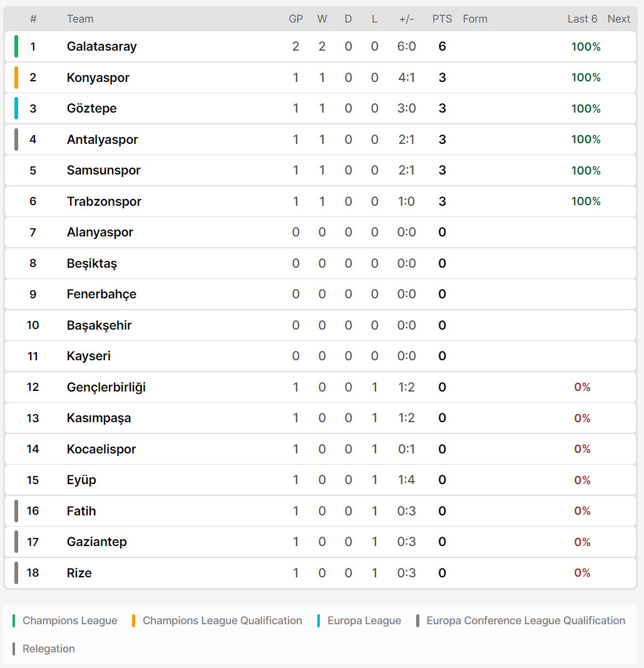Click the GP column header

point(296,19)
